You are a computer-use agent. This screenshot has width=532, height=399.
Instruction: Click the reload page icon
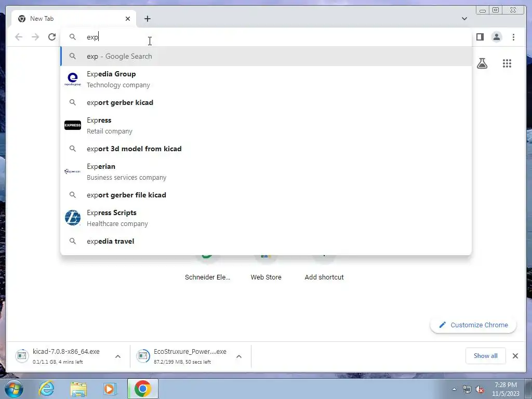click(52, 37)
